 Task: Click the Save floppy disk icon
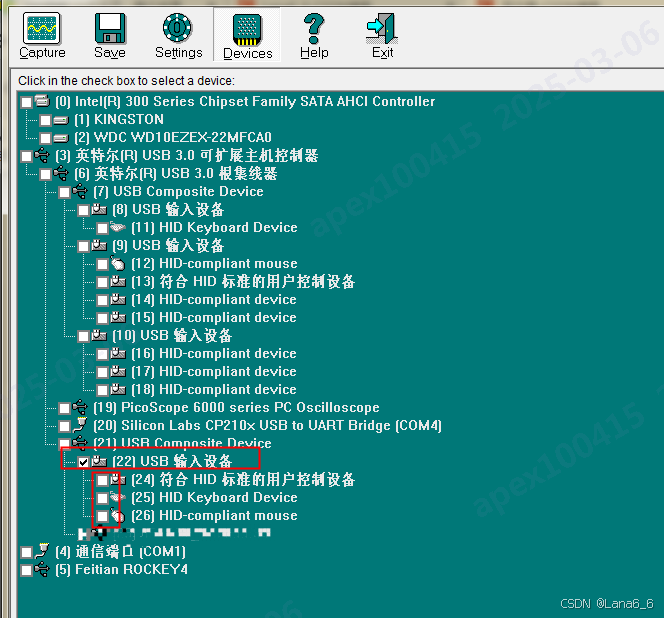110,28
